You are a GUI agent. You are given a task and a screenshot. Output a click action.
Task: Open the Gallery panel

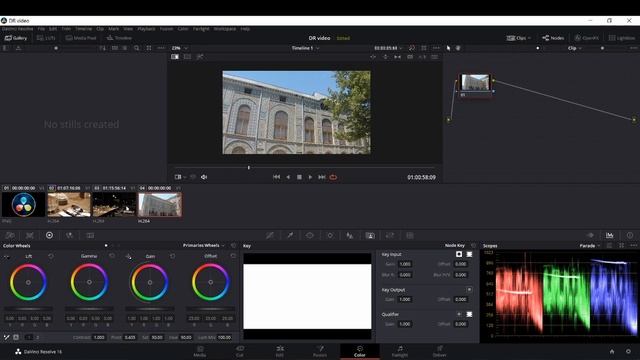[16, 38]
